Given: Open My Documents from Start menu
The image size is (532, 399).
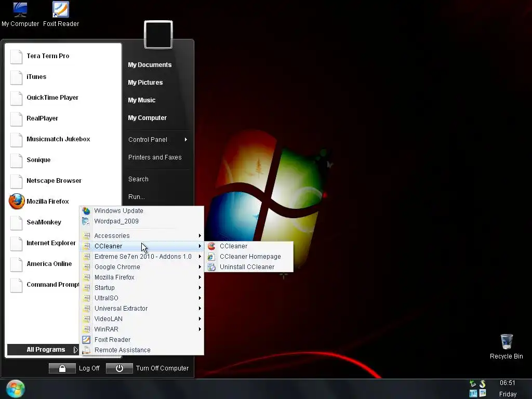Looking at the screenshot, I should [150, 65].
